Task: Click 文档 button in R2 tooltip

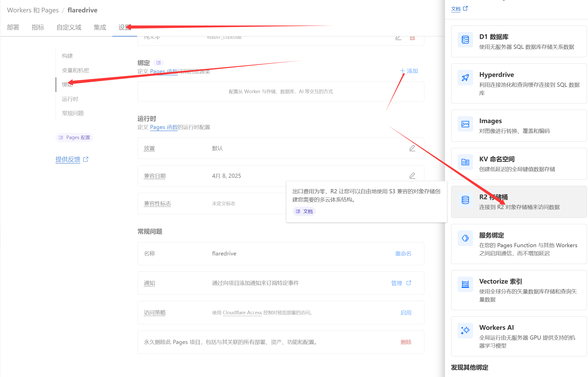Action: point(304,211)
